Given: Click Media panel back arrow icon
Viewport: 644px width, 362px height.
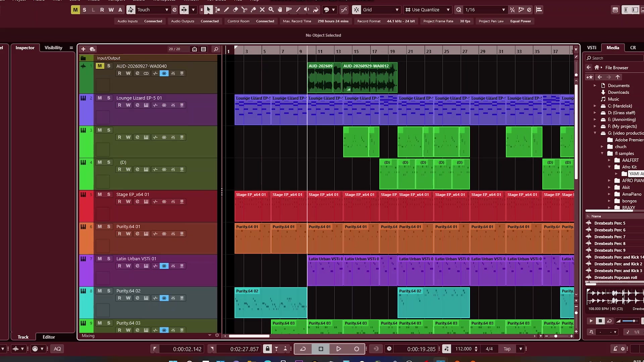Looking at the screenshot, I should click(589, 67).
